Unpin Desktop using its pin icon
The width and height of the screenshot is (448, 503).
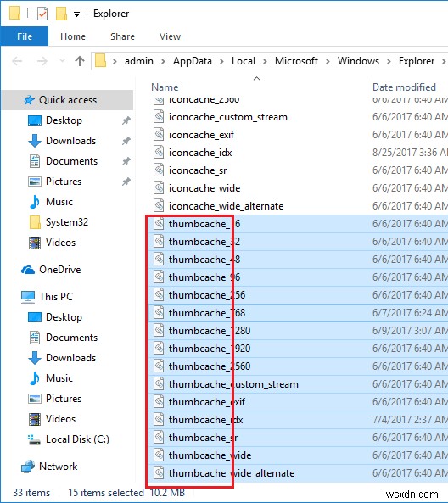[x=126, y=120]
